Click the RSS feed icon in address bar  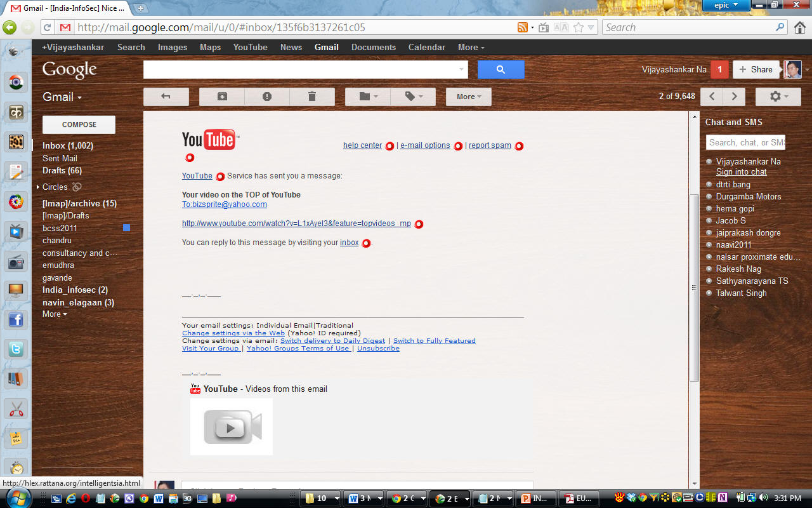click(x=523, y=27)
